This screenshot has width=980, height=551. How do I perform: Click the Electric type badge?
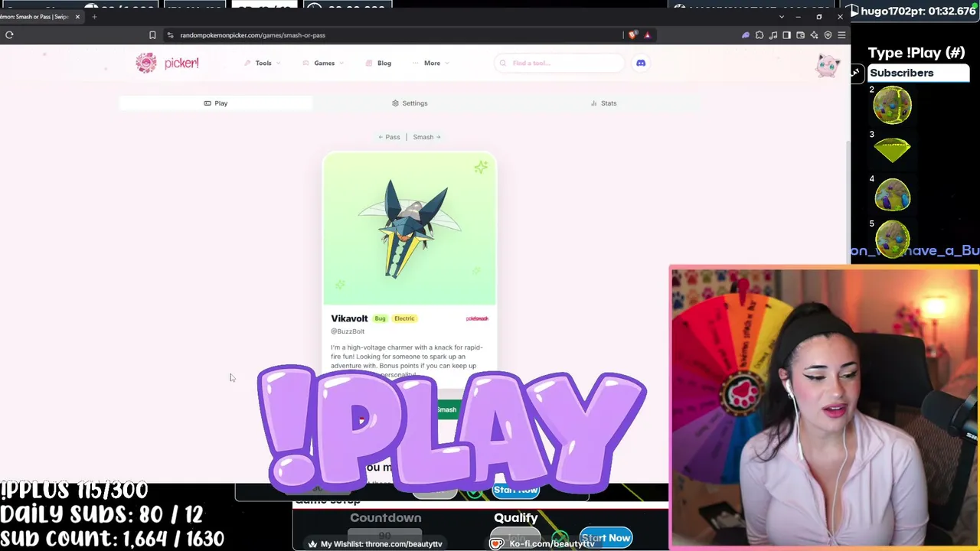pyautogui.click(x=404, y=318)
